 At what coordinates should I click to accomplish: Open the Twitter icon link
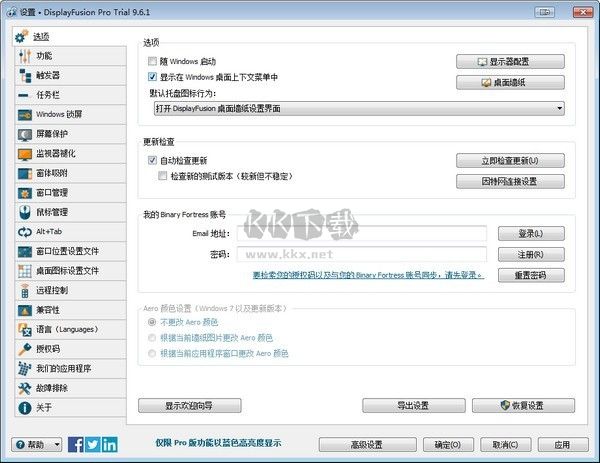[93, 444]
